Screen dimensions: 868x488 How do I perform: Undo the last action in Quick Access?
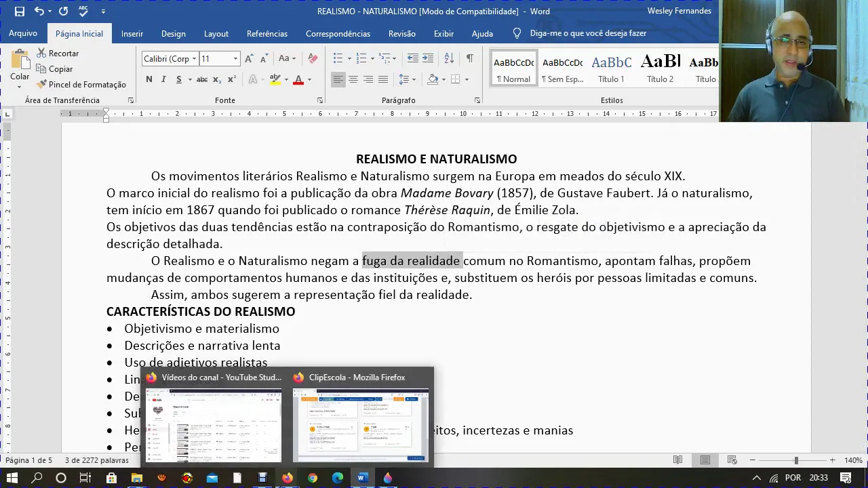[x=39, y=12]
